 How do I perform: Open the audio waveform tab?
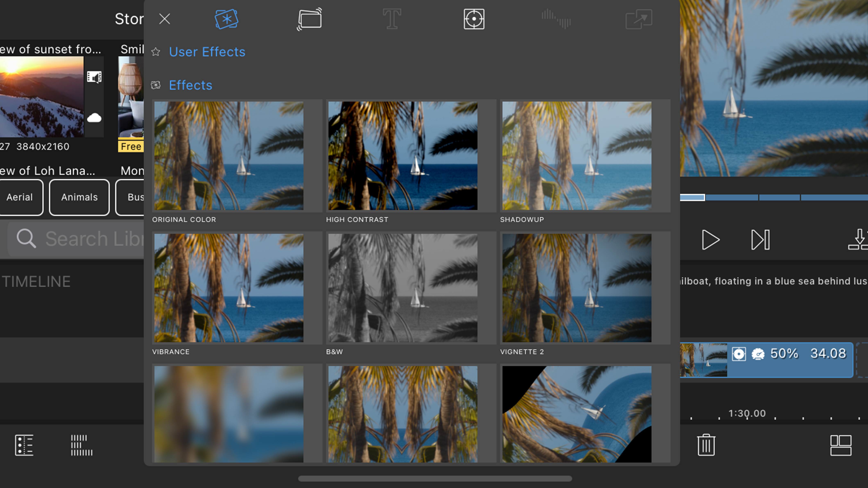[x=556, y=19]
